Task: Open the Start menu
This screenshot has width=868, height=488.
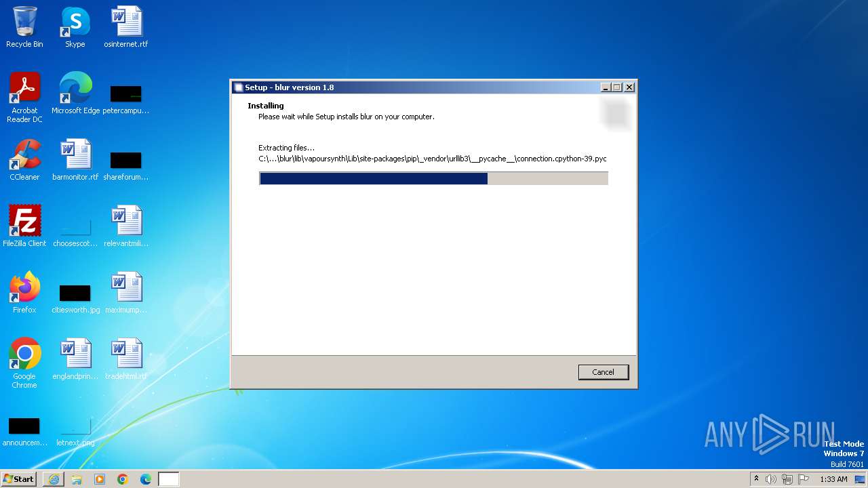Action: 19,479
